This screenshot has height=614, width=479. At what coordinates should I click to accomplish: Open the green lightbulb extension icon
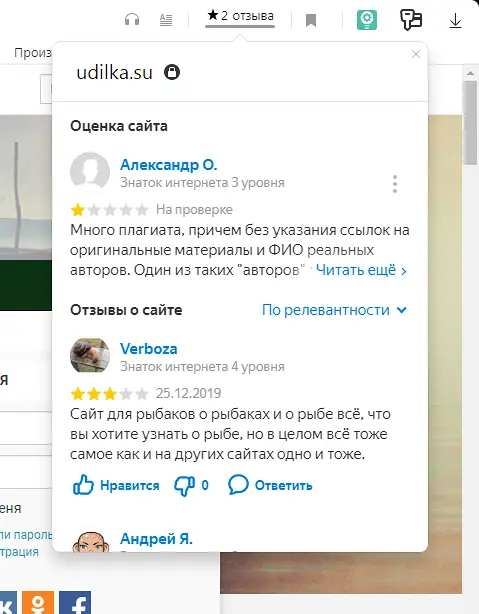[x=367, y=20]
